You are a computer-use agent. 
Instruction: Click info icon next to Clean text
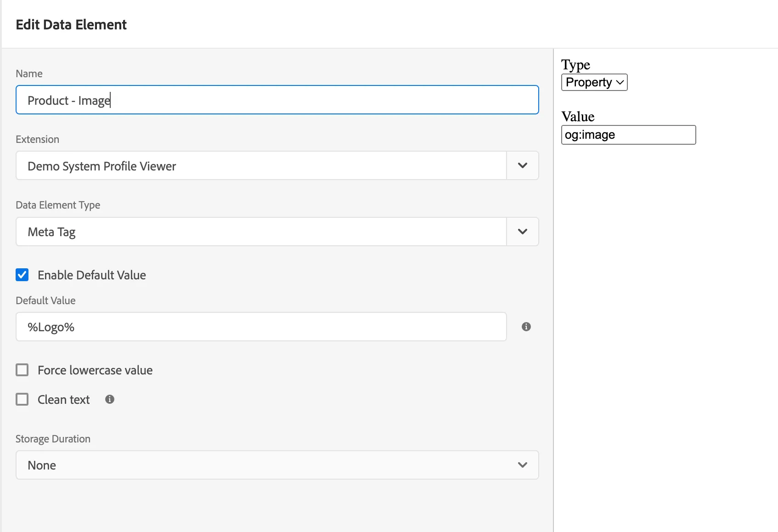[109, 399]
